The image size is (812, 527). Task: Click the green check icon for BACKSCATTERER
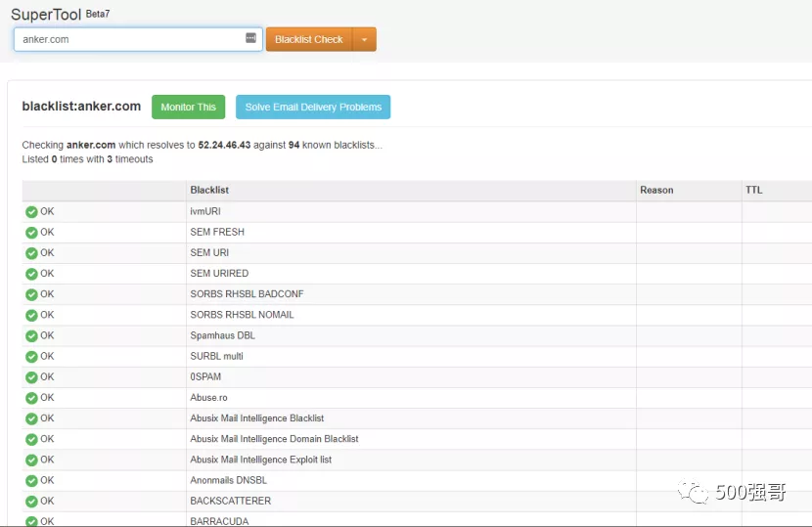[31, 502]
